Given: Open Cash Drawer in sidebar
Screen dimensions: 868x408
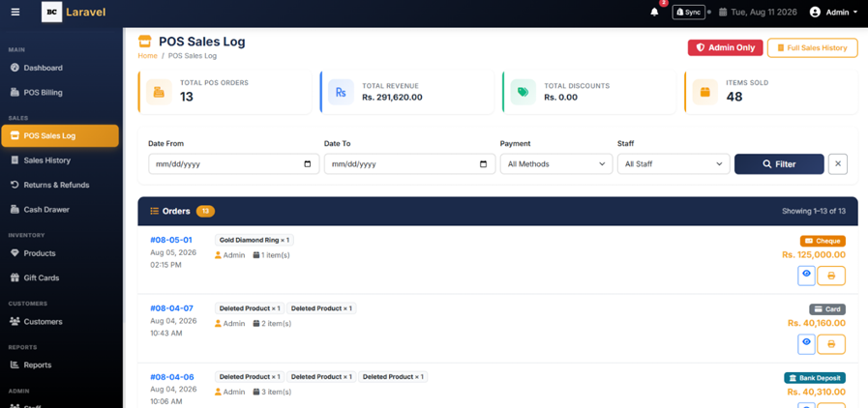Looking at the screenshot, I should pos(46,210).
